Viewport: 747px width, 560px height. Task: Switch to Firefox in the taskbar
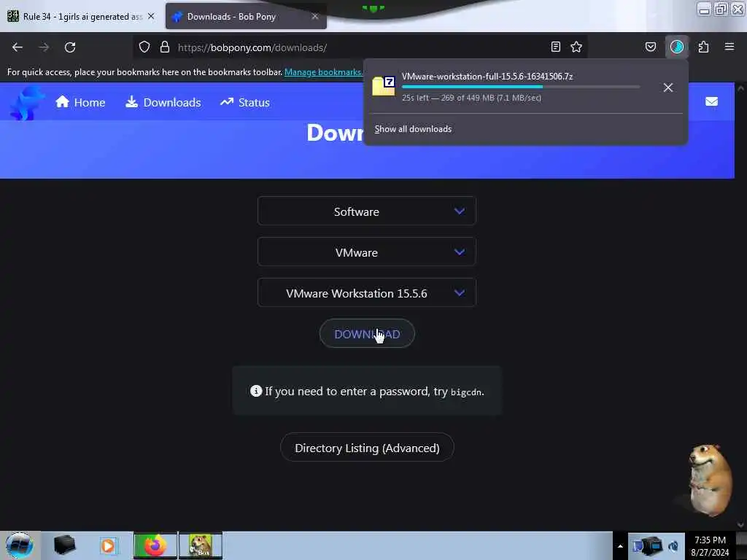(155, 545)
